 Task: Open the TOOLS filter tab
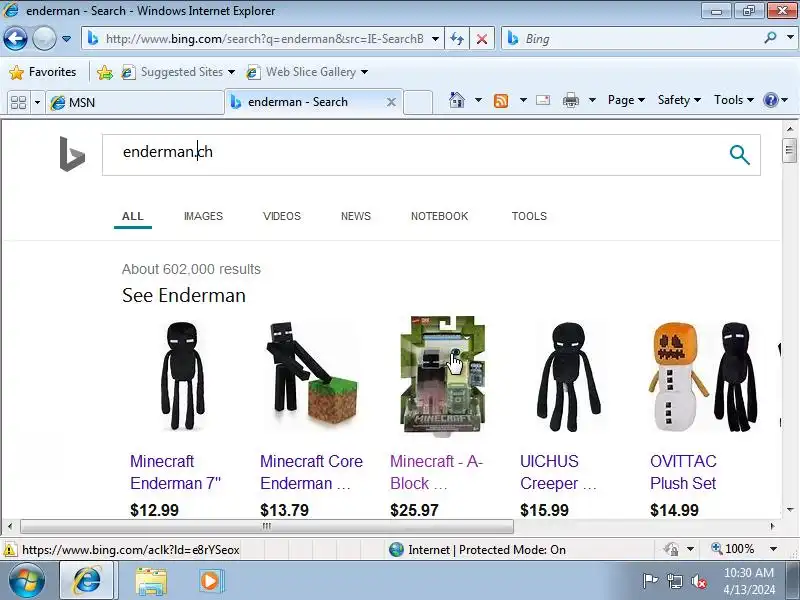[529, 216]
